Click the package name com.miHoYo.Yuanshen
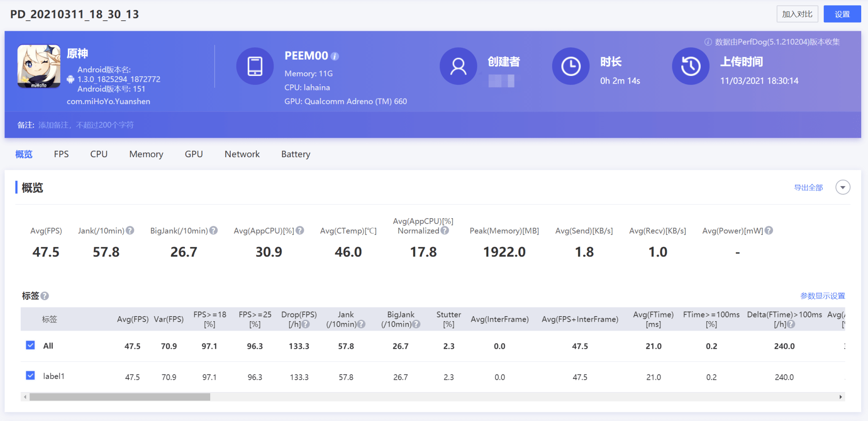This screenshot has height=421, width=868. tap(108, 102)
